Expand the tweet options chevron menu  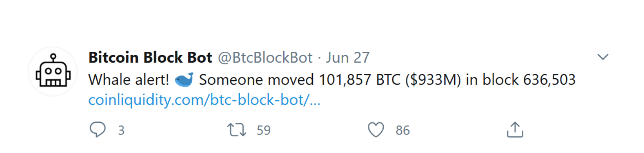coord(603,57)
